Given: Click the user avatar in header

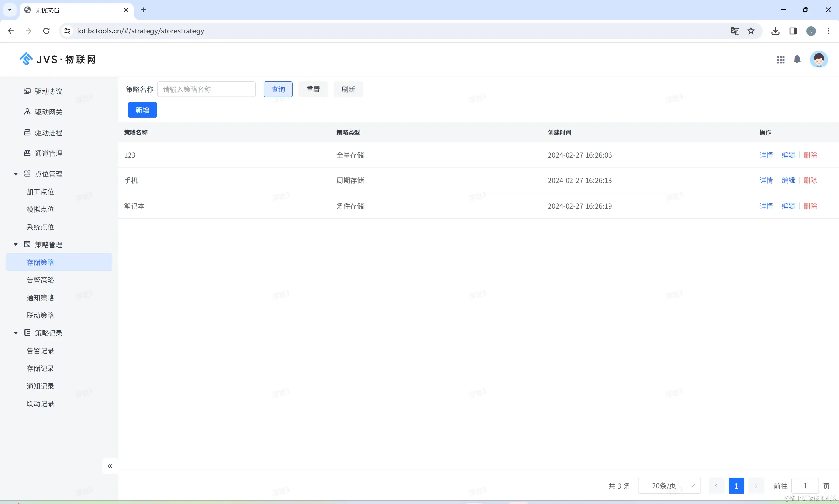Looking at the screenshot, I should click(x=819, y=59).
